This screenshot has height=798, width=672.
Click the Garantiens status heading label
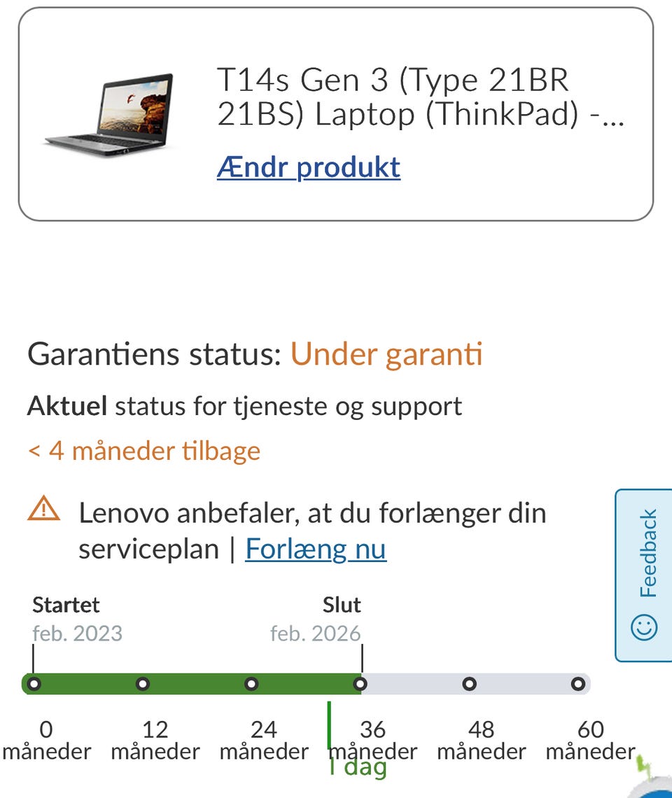click(154, 355)
